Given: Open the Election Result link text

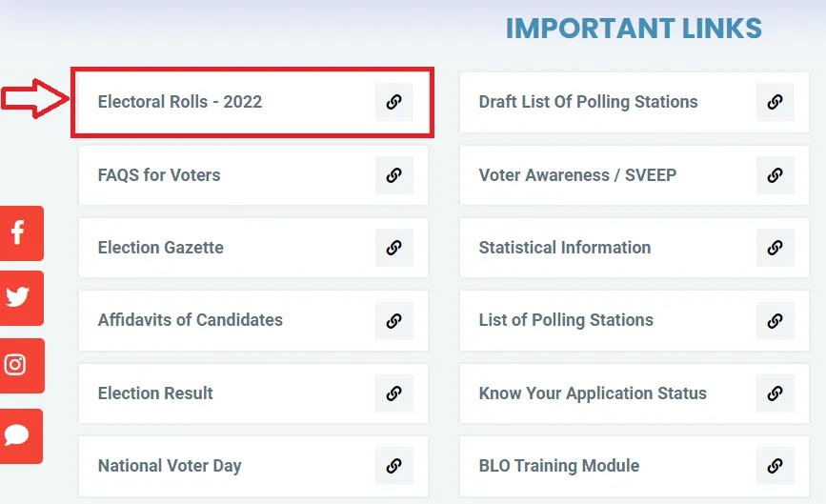Looking at the screenshot, I should [155, 393].
